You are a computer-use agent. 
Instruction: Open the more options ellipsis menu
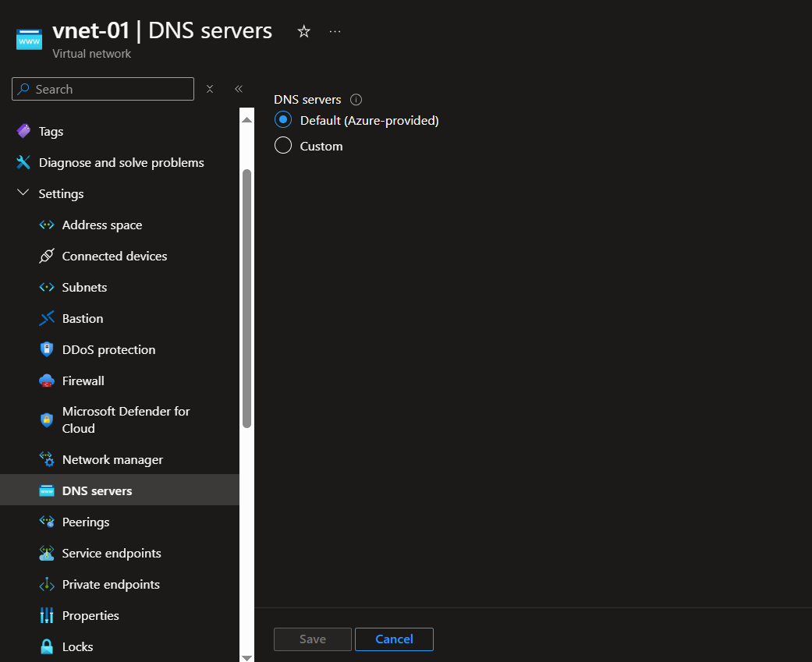tap(335, 31)
